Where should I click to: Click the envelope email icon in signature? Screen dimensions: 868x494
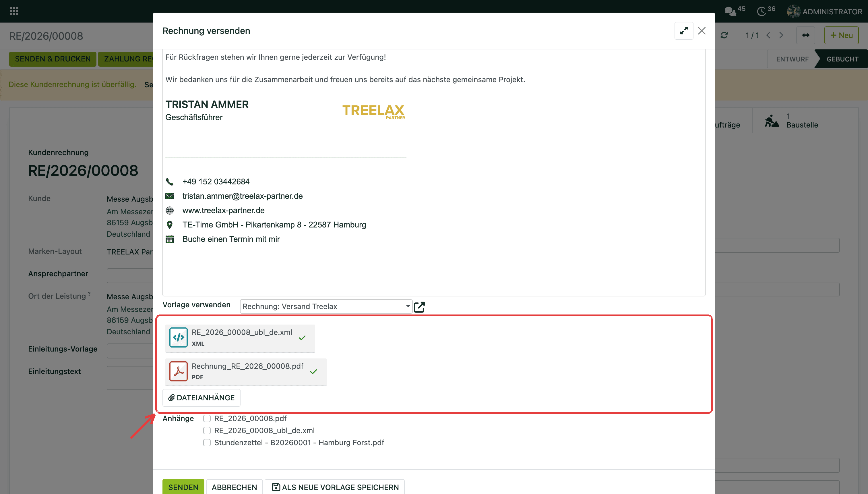[170, 196]
